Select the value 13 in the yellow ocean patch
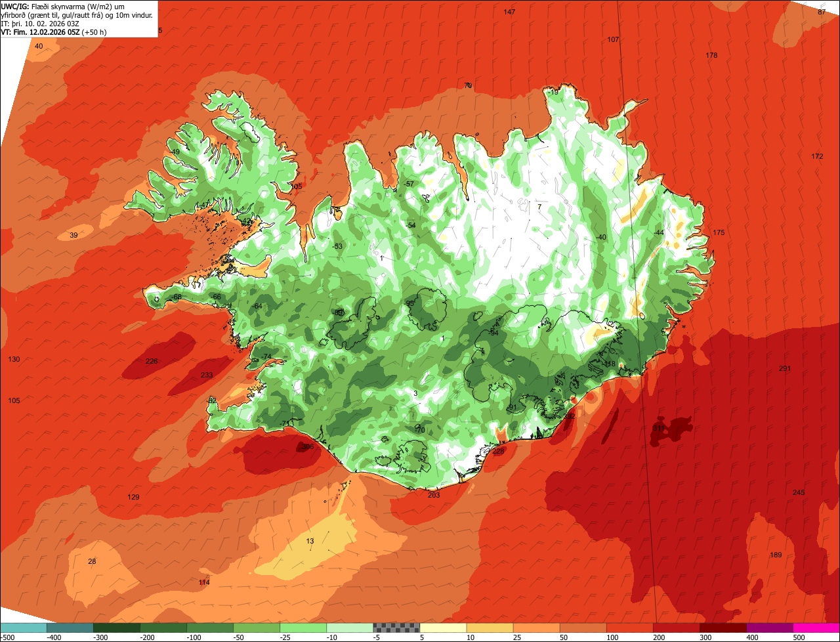 tap(310, 541)
